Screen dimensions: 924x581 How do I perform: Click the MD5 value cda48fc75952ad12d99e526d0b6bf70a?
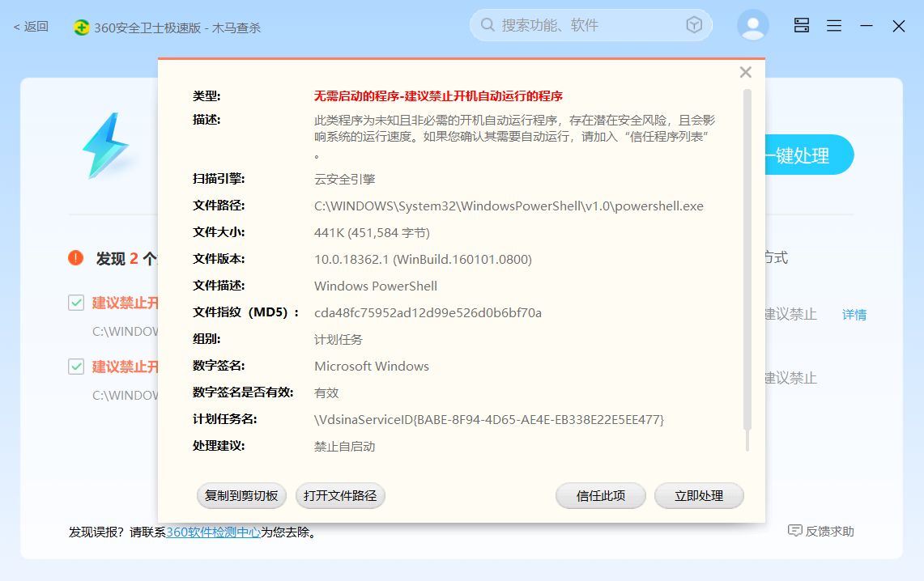click(x=428, y=312)
